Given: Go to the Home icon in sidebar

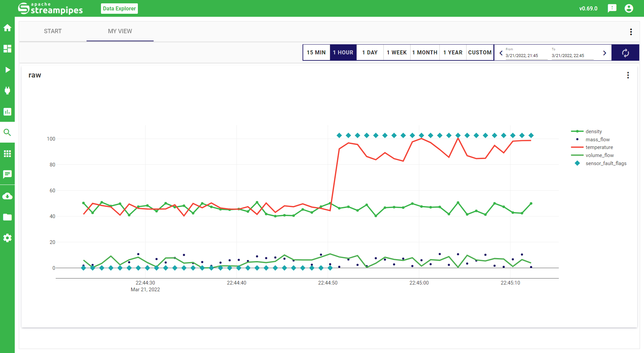Looking at the screenshot, I should pos(7,28).
